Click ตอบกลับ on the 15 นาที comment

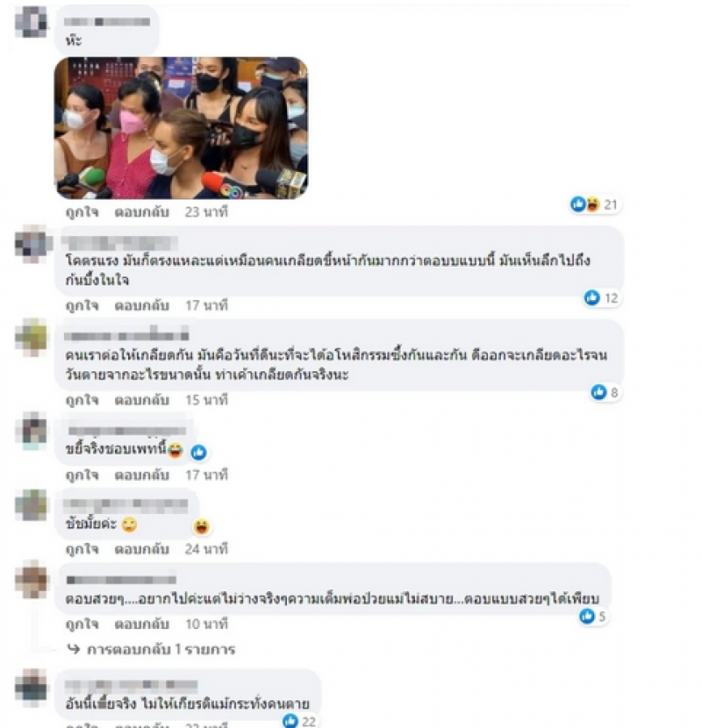(141, 400)
